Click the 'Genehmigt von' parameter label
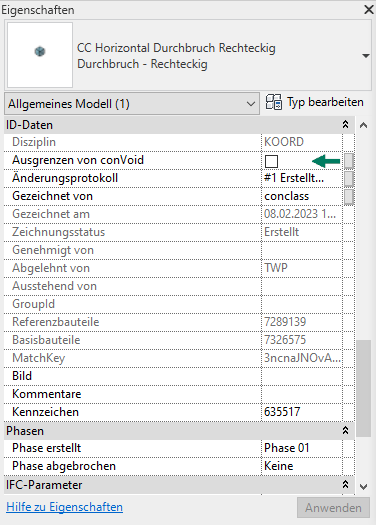 [53, 250]
